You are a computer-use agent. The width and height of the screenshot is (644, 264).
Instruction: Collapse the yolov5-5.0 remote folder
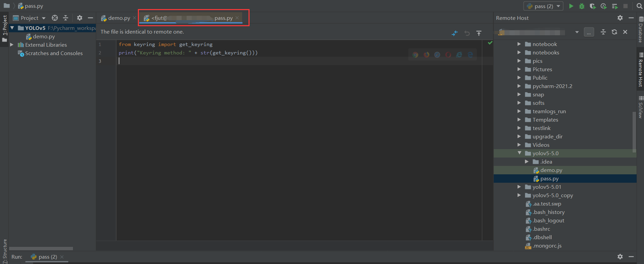pyautogui.click(x=520, y=153)
